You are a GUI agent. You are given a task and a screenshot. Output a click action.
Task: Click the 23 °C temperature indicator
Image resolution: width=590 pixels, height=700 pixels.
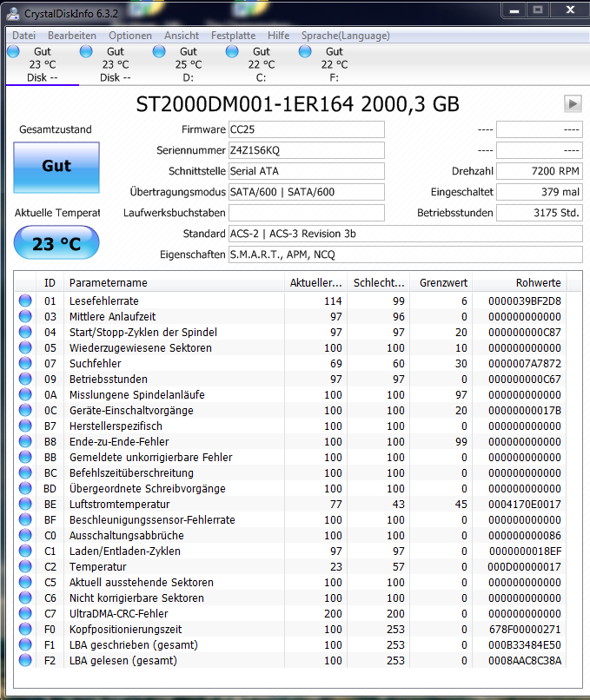click(x=56, y=242)
